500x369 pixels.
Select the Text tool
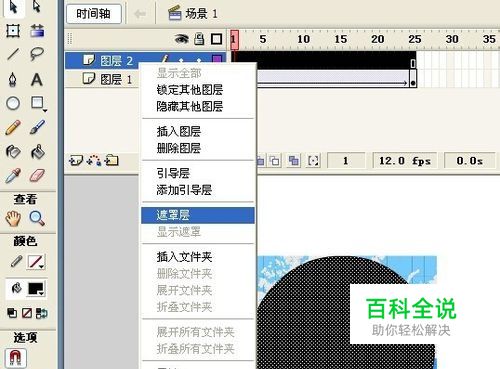tap(37, 80)
